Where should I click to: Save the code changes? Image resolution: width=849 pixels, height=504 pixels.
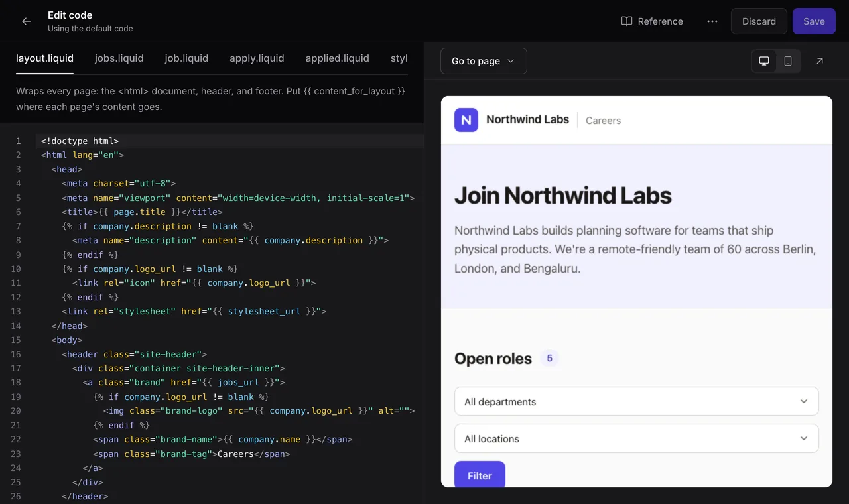(814, 21)
